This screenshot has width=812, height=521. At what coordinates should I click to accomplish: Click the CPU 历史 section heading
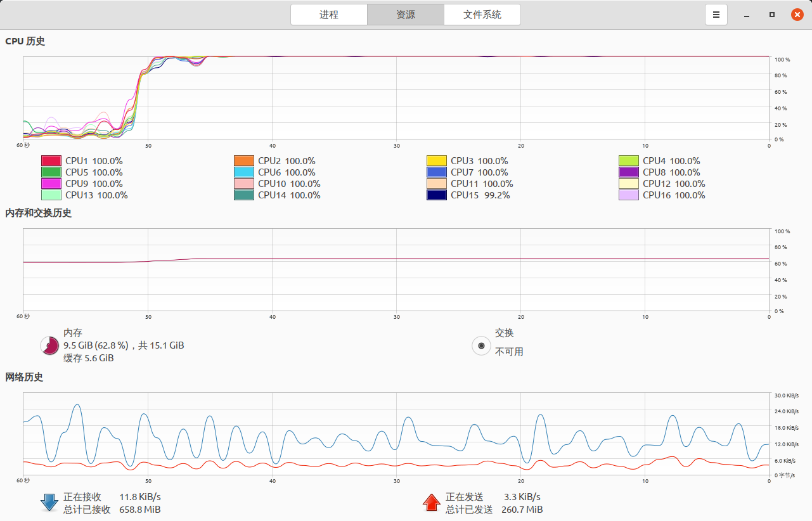coord(25,41)
